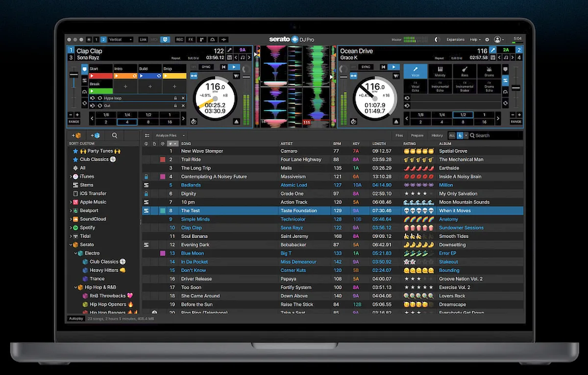
Task: Click the red color tag on Trail Ride
Action: pyautogui.click(x=163, y=159)
